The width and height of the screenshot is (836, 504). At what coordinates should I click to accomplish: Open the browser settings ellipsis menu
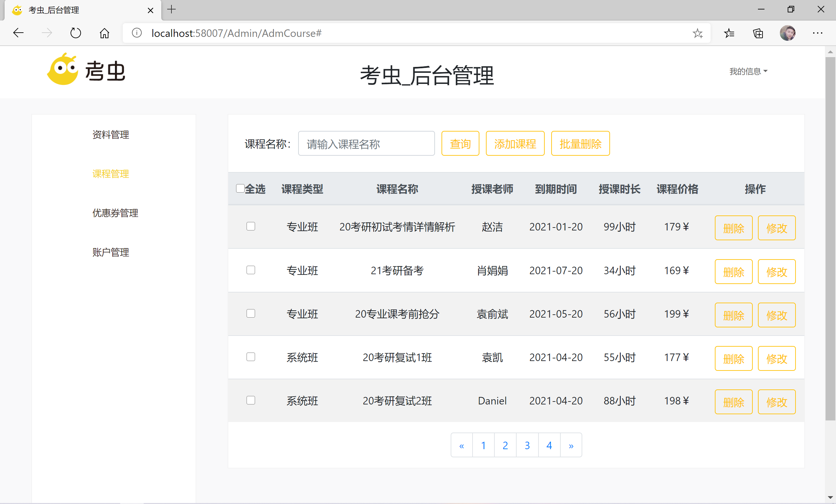[817, 33]
